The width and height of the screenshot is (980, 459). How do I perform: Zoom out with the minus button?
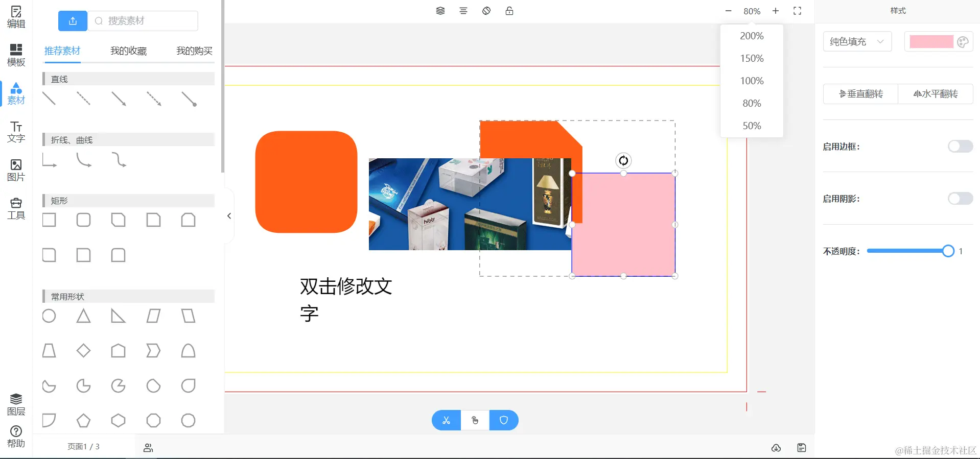coord(729,11)
